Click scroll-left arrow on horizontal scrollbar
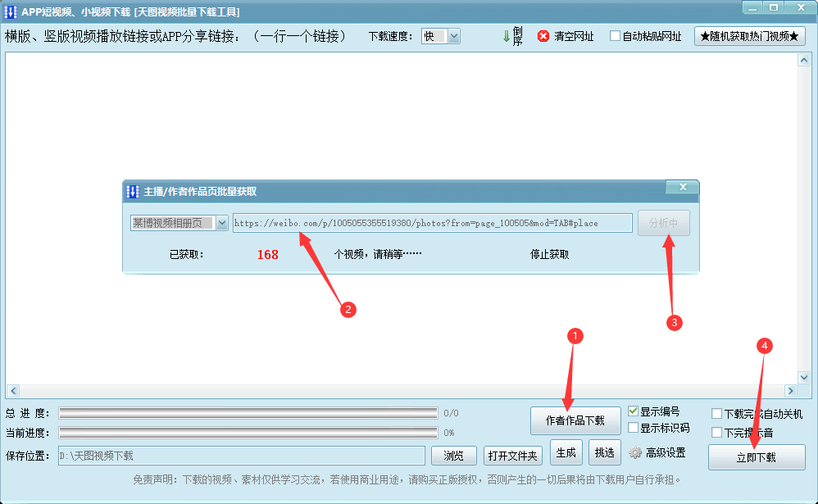This screenshot has height=504, width=818. point(14,390)
